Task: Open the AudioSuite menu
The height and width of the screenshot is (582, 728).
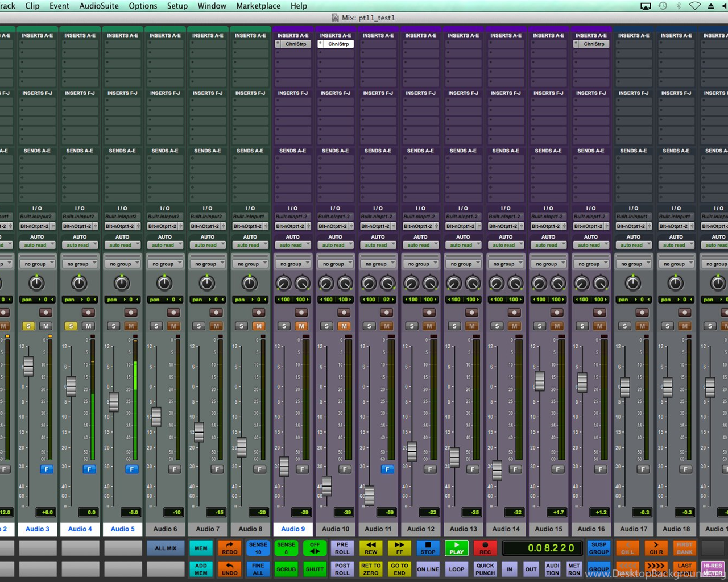Action: coord(99,6)
